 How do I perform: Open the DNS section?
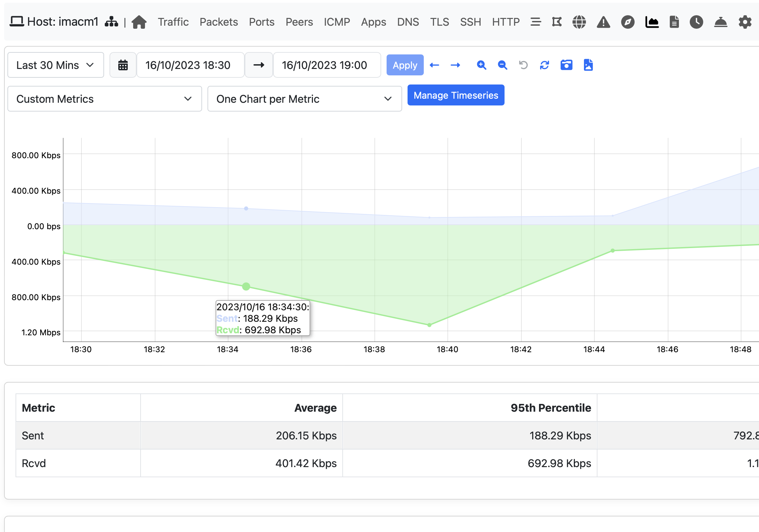(x=408, y=22)
